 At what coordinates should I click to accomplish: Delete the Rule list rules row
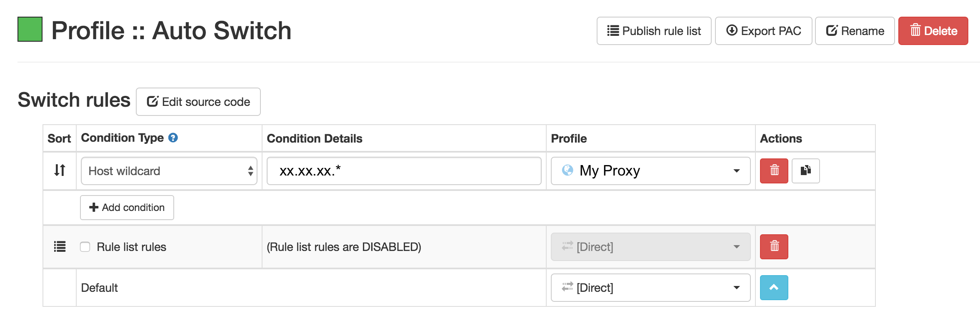coord(774,246)
